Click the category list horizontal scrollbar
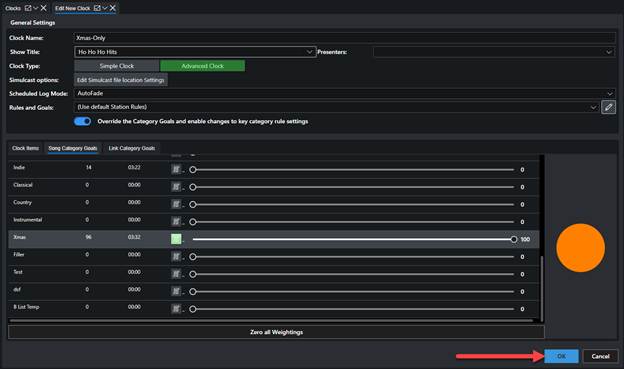Image resolution: width=624 pixels, height=369 pixels. click(271, 320)
